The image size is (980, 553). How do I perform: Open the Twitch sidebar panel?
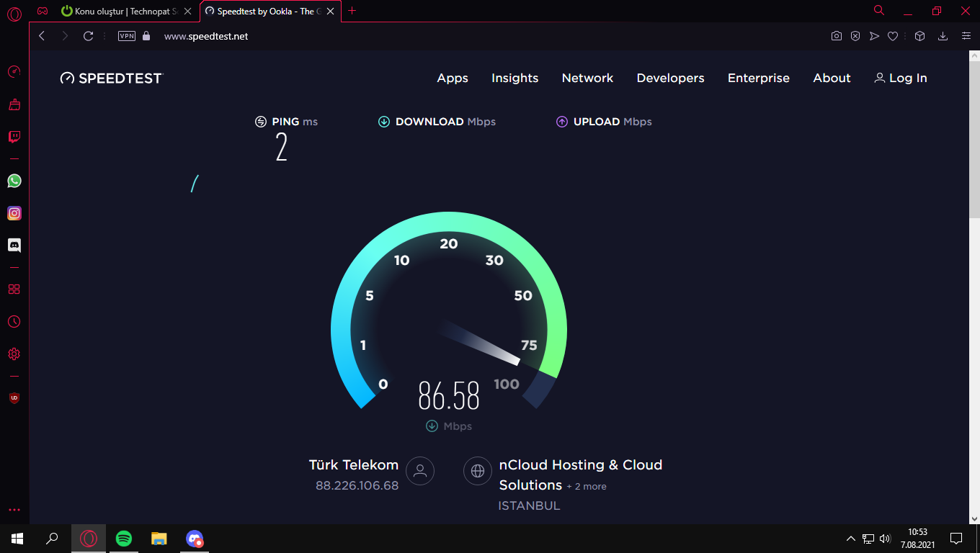click(x=14, y=137)
